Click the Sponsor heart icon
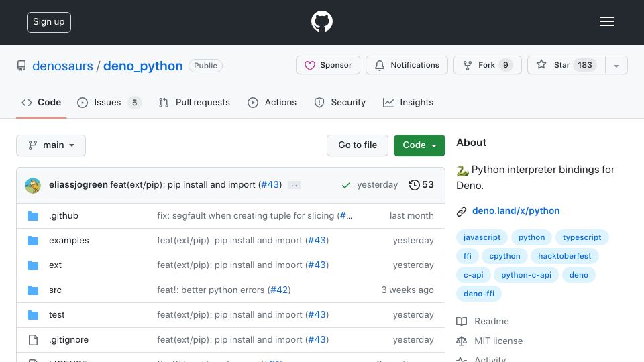The height and width of the screenshot is (362, 644). [310, 65]
